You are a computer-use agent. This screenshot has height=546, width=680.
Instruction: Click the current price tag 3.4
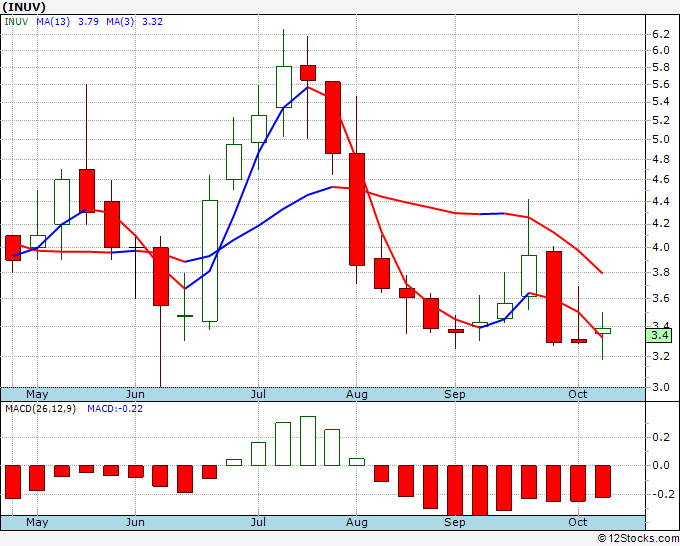pyautogui.click(x=659, y=335)
